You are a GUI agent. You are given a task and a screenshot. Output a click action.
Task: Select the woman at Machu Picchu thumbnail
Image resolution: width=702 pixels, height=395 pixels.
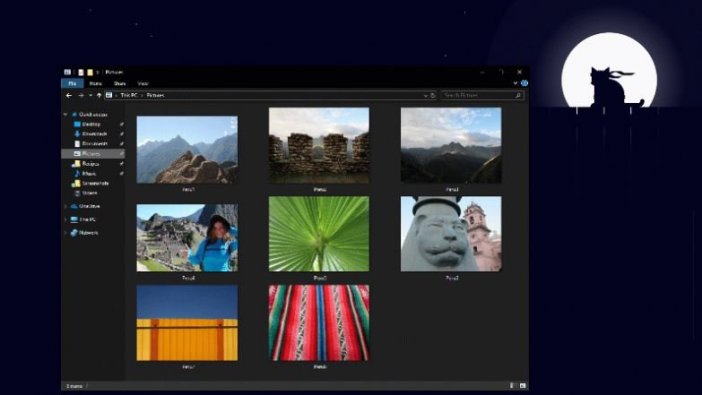pyautogui.click(x=187, y=238)
